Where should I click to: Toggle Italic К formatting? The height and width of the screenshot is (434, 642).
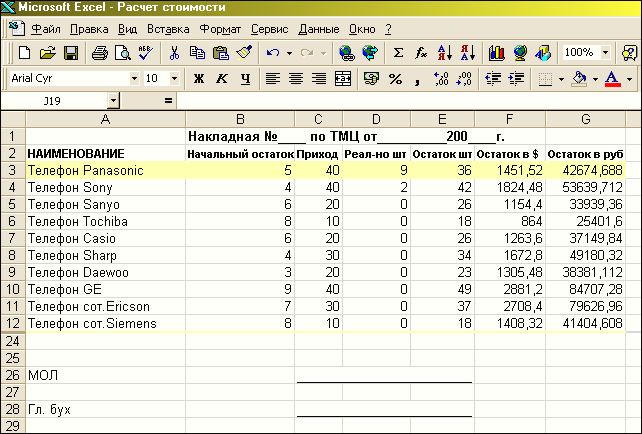click(222, 78)
